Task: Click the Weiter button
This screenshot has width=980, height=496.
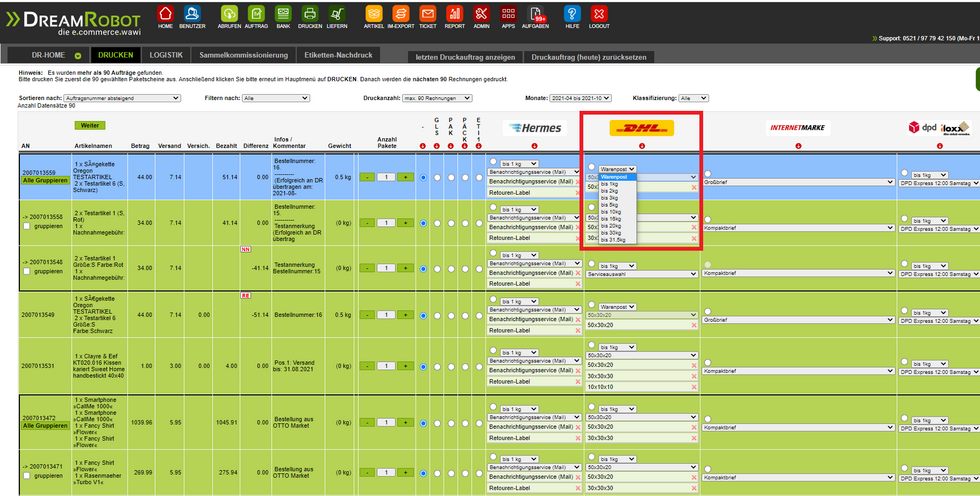Action: pos(90,126)
